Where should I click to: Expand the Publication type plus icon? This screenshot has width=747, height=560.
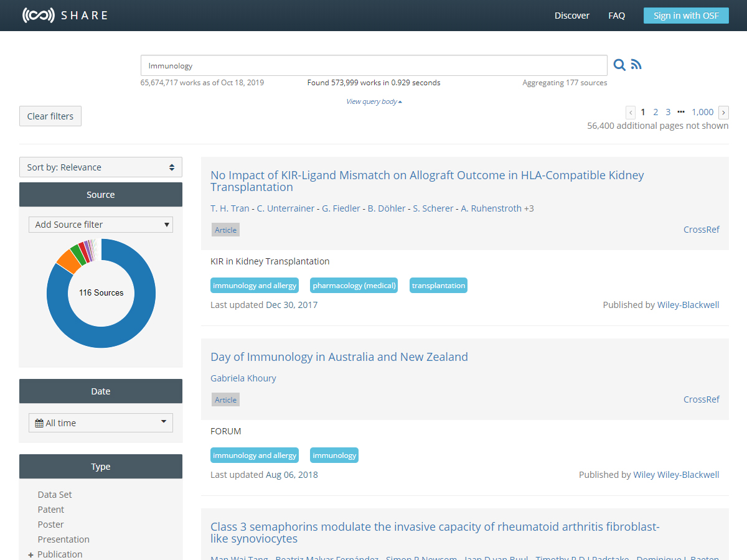pos(31,554)
